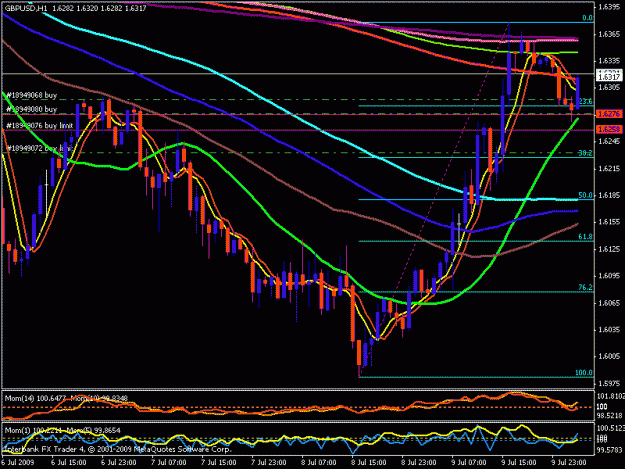Click the Mom(1) 100.2211 indicator label
Image resolution: width=625 pixels, height=469 pixels.
(x=33, y=430)
